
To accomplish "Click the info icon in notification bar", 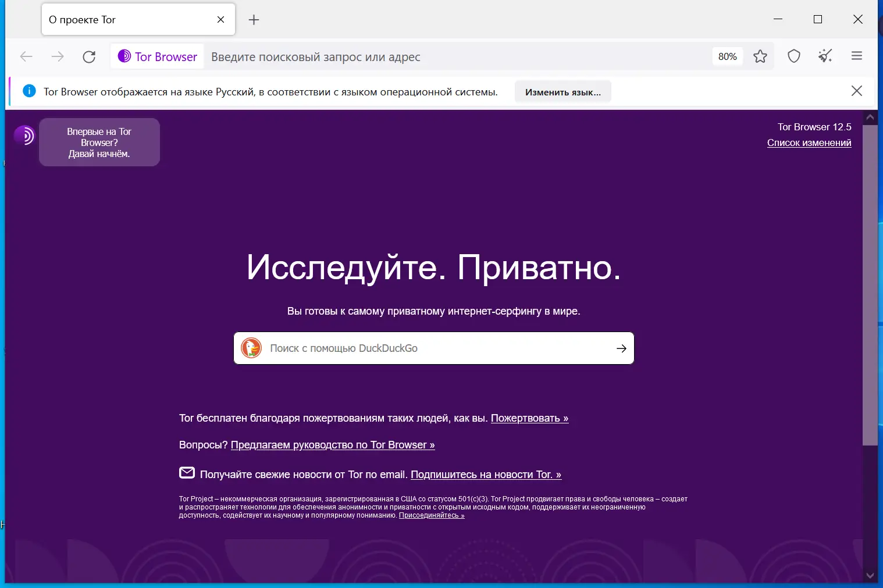I will (29, 91).
